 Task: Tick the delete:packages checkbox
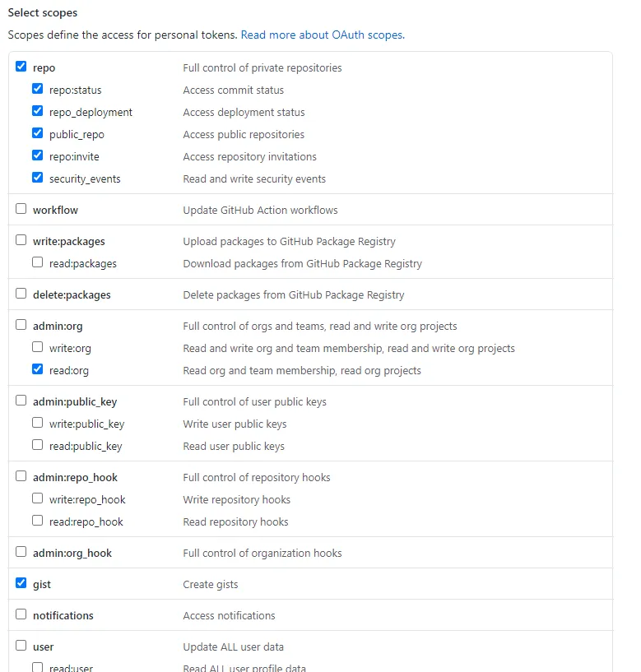tap(21, 294)
